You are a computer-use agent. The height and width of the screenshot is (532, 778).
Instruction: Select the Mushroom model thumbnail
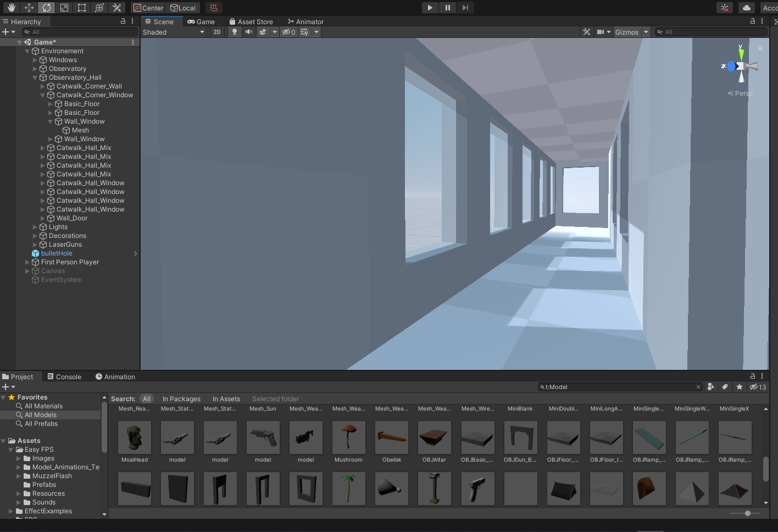pos(348,437)
